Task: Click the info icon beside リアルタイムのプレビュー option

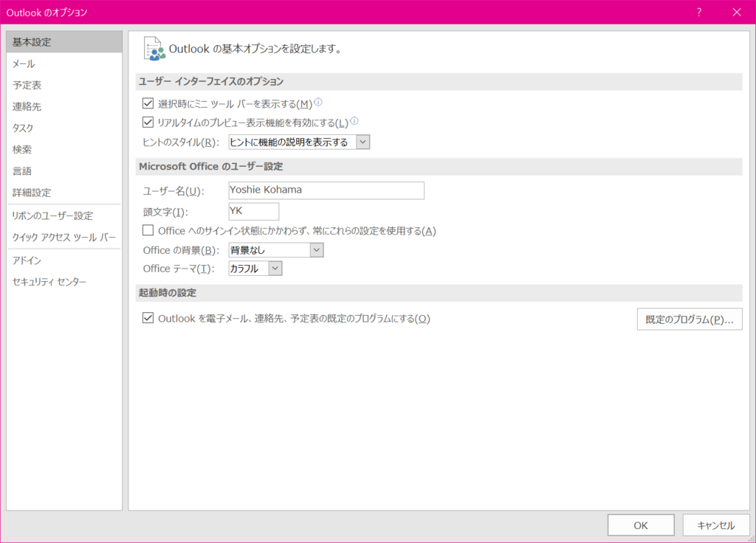Action: pos(354,121)
